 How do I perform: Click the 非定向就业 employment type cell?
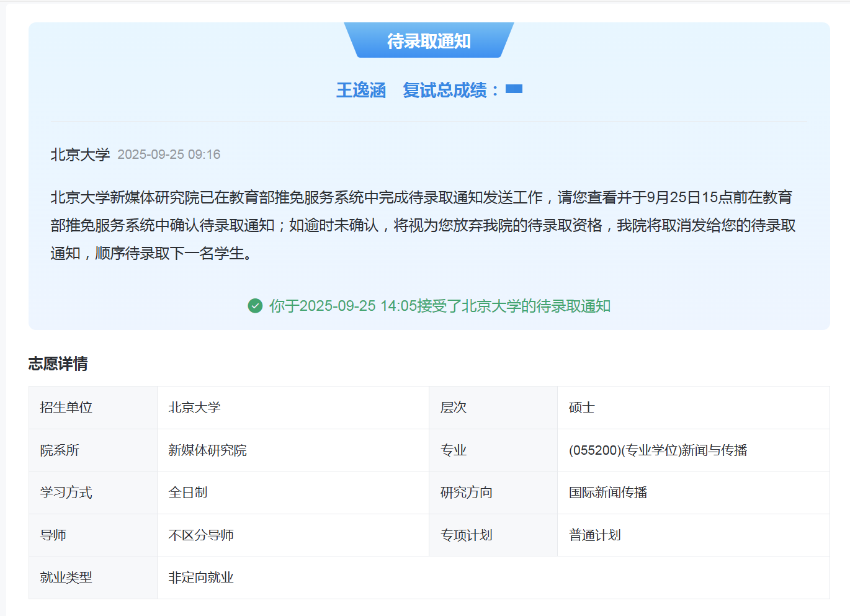tap(201, 578)
